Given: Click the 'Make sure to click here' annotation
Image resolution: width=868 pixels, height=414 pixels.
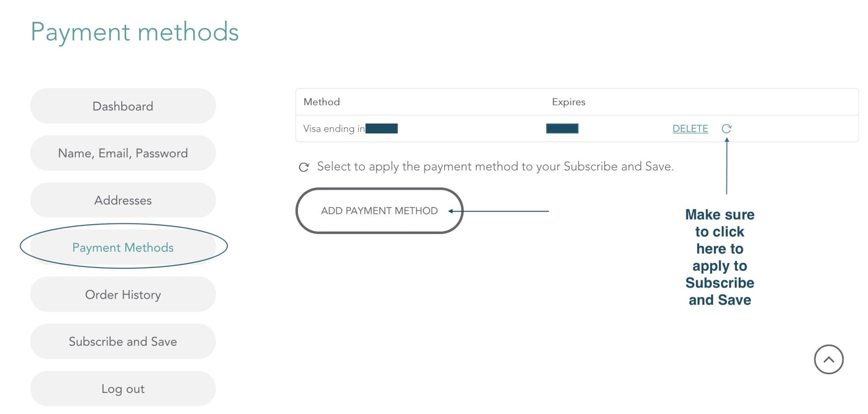Looking at the screenshot, I should click(720, 257).
